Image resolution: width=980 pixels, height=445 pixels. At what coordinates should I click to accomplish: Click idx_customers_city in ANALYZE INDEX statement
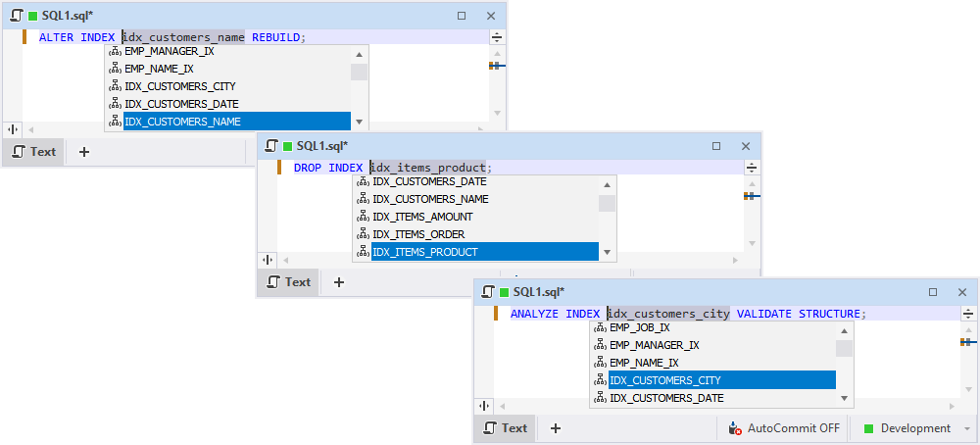pyautogui.click(x=668, y=314)
